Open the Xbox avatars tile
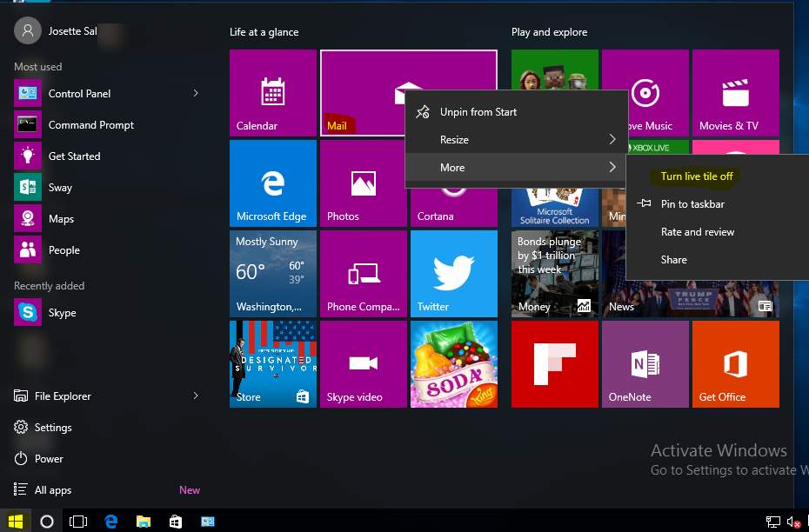This screenshot has width=809, height=532. (555, 70)
